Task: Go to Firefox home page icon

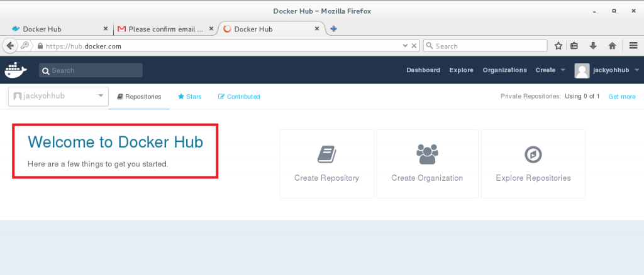Action: pos(612,46)
